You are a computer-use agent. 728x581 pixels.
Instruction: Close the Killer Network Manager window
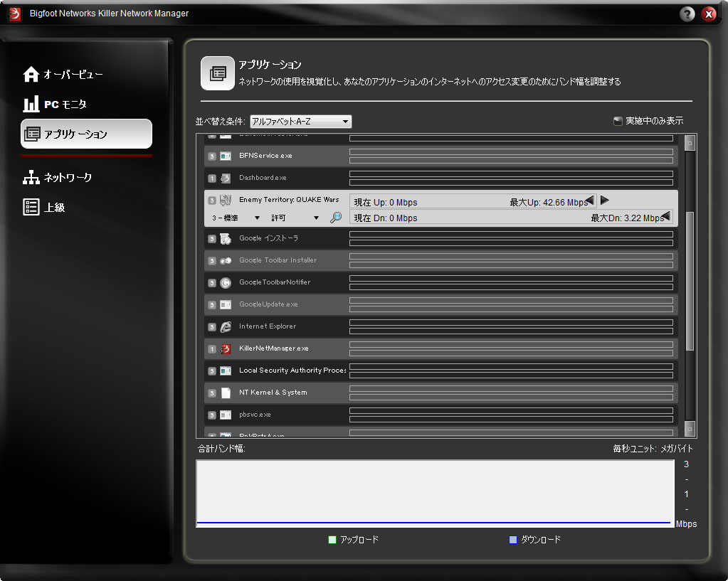tap(709, 14)
